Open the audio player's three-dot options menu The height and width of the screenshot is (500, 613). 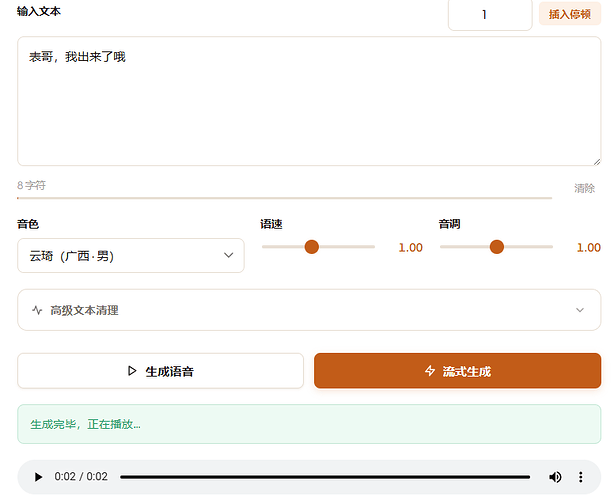coord(581,477)
